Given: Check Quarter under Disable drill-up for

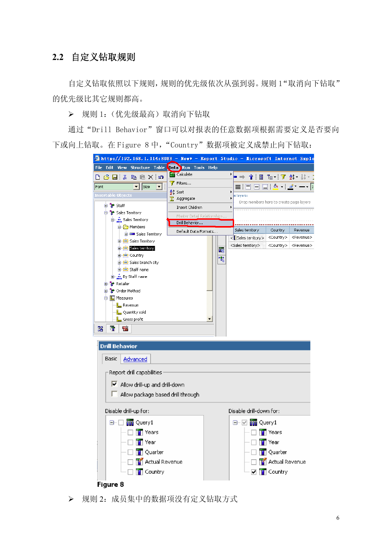Looking at the screenshot, I should (130, 452).
